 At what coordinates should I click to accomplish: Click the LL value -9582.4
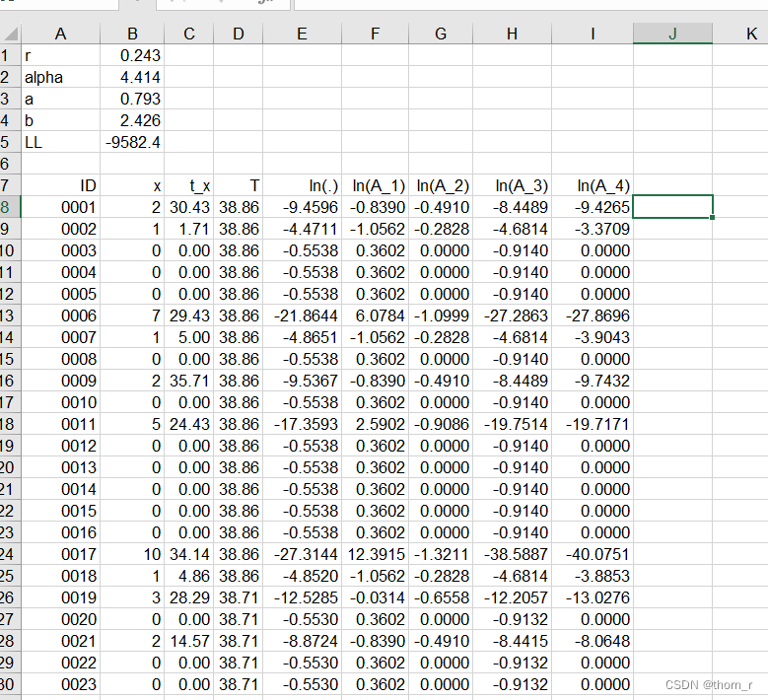click(x=132, y=142)
